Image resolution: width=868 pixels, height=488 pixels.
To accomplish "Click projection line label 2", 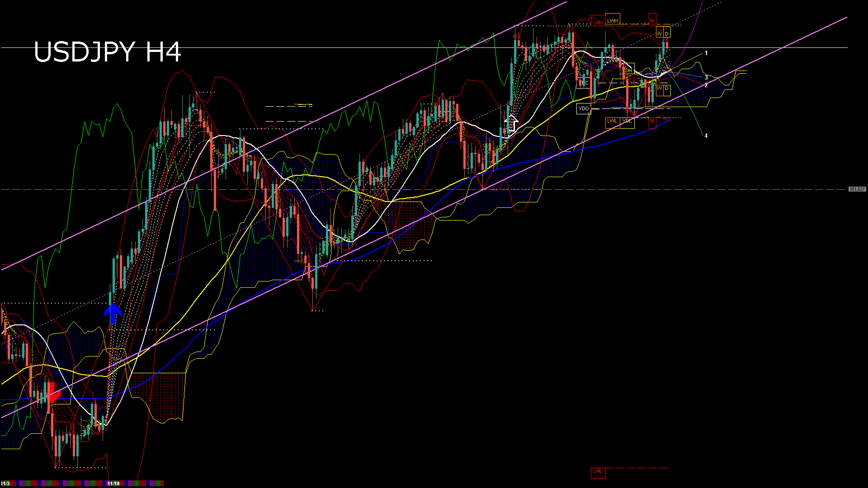I will (x=706, y=85).
